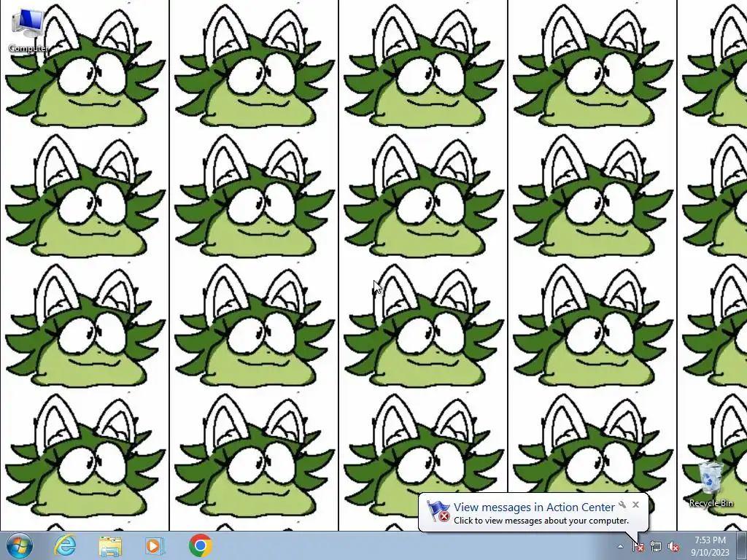Open the Recycle Bin desktop icon
This screenshot has width=747, height=560.
click(711, 484)
